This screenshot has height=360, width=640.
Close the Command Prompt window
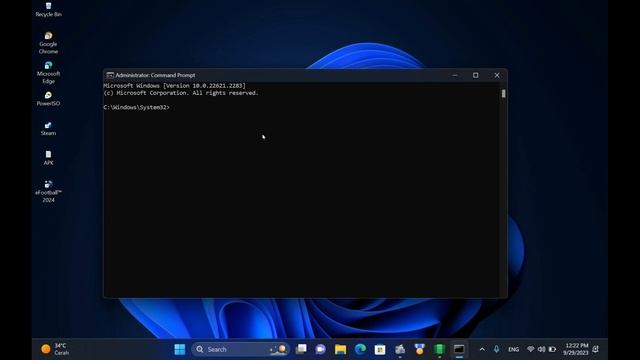tap(497, 75)
